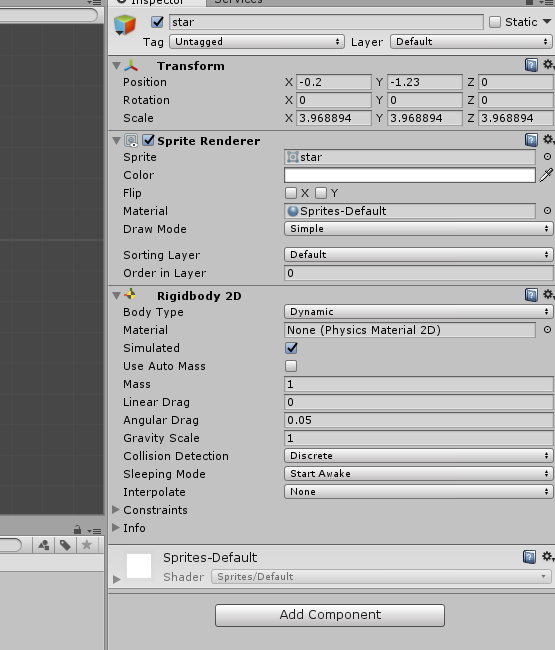Click the Angular Drag field
Screen dimensions: 555x650
click(419, 420)
